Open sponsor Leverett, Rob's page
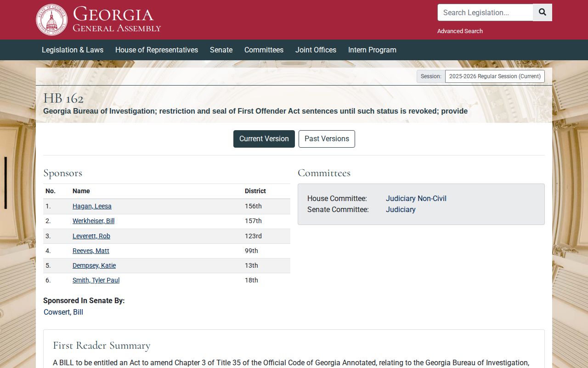This screenshot has width=588, height=368. click(91, 236)
